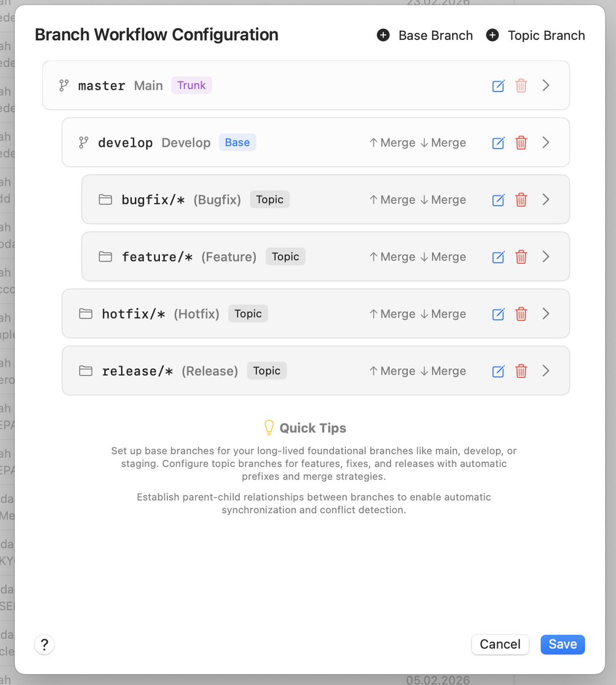Viewport: 616px width, 685px height.
Task: Click the Topic tag on hotfix/*
Action: tap(248, 313)
